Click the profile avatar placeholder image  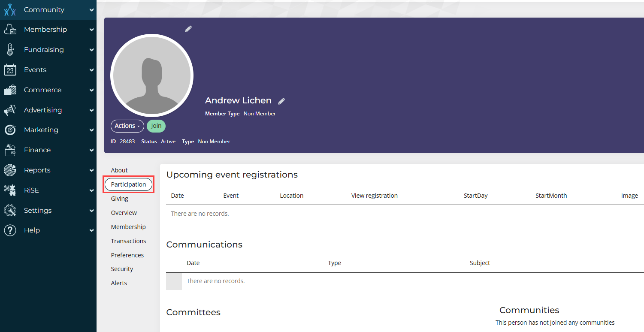coord(152,75)
